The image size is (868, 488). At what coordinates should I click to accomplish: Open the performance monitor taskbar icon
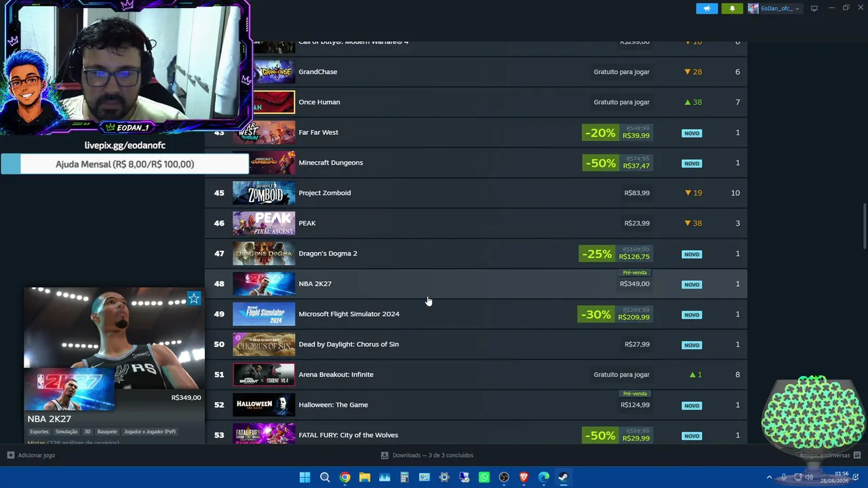pyautogui.click(x=384, y=477)
